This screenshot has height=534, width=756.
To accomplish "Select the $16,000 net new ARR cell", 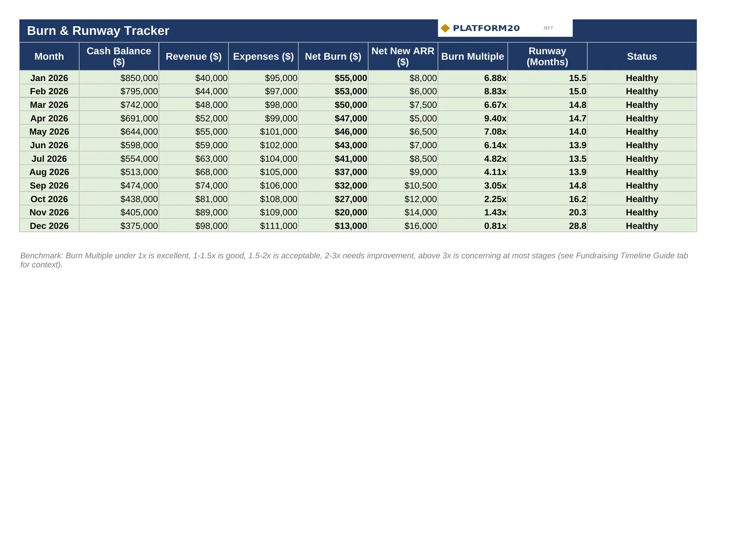I will (x=403, y=225).
